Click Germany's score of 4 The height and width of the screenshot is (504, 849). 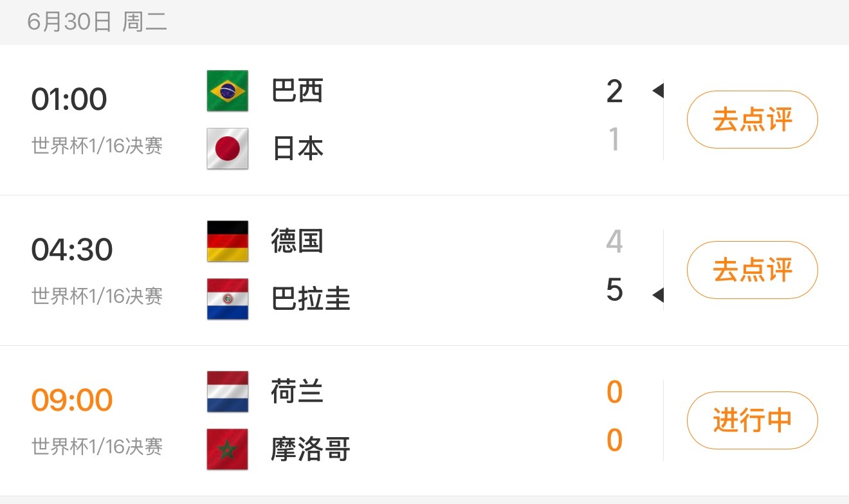click(614, 242)
